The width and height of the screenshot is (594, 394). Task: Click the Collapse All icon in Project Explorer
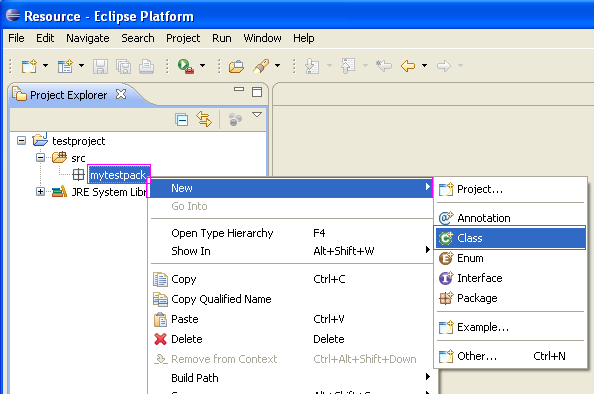(182, 120)
